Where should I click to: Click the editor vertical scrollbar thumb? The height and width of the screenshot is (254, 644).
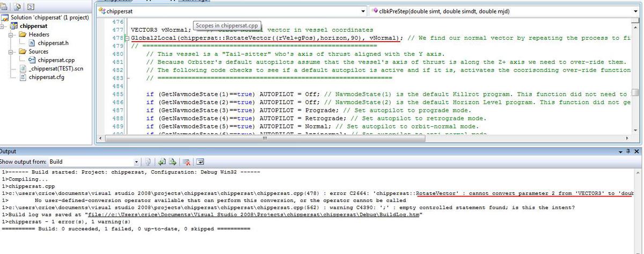click(635, 92)
